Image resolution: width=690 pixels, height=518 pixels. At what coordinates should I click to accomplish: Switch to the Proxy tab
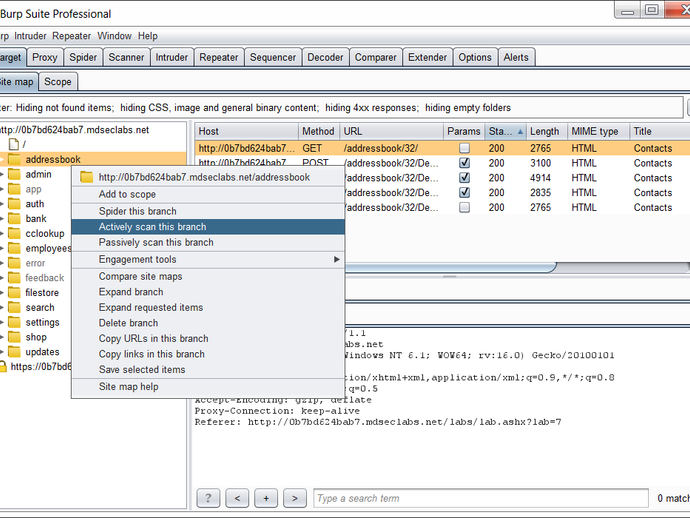click(x=44, y=57)
